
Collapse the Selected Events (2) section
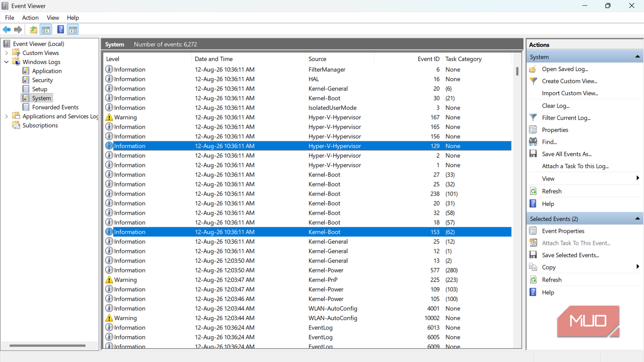coord(637,219)
